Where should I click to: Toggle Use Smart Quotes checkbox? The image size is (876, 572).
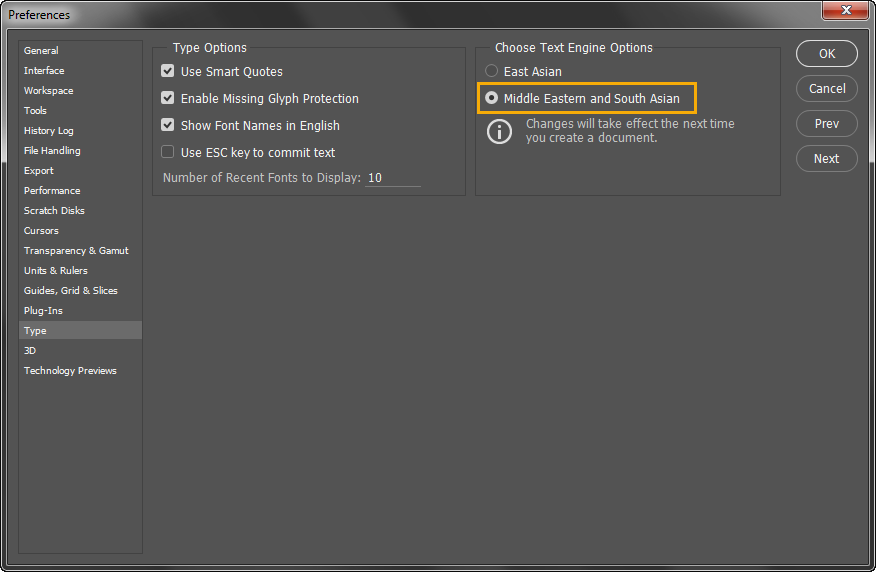(168, 72)
